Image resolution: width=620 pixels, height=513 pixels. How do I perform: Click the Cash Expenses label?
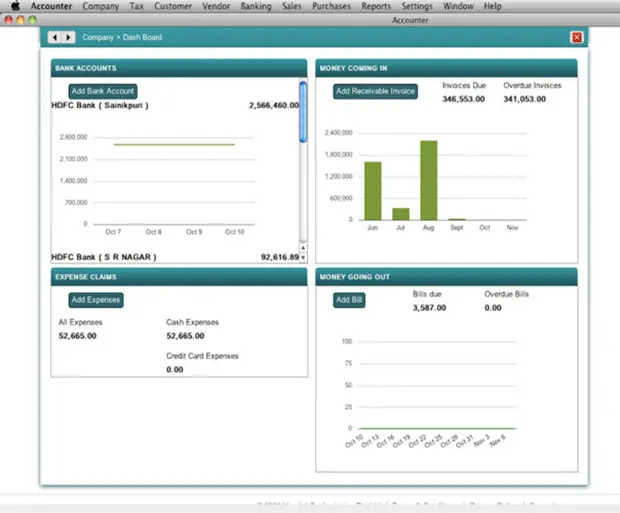click(x=192, y=322)
